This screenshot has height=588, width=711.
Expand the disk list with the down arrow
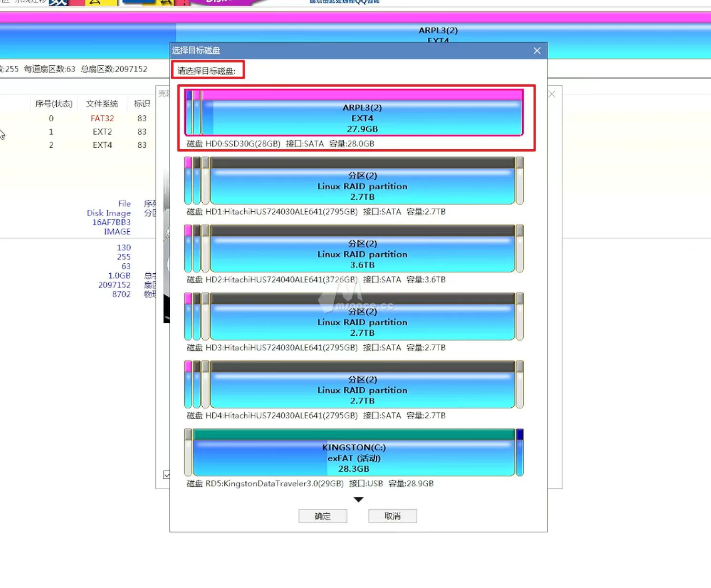point(359,499)
